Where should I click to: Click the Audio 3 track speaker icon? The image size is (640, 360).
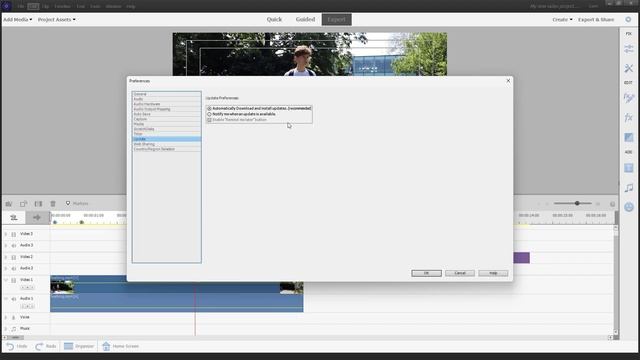coord(13,246)
